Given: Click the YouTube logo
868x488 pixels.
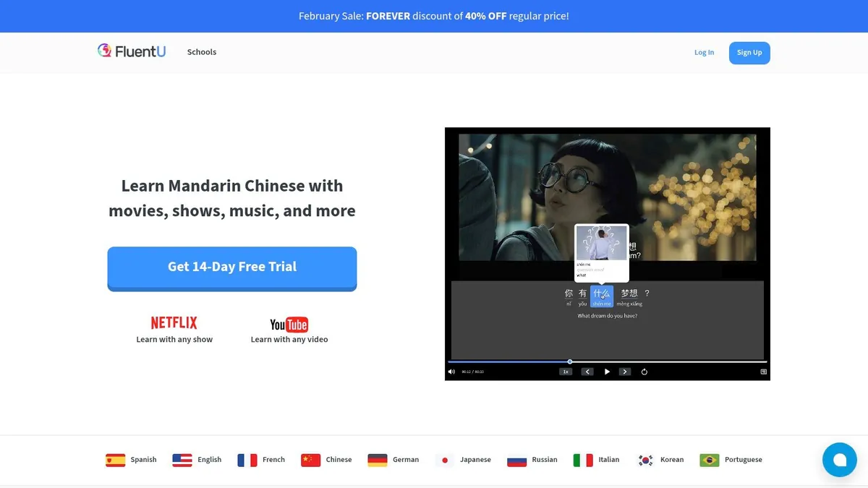Looking at the screenshot, I should 289,325.
